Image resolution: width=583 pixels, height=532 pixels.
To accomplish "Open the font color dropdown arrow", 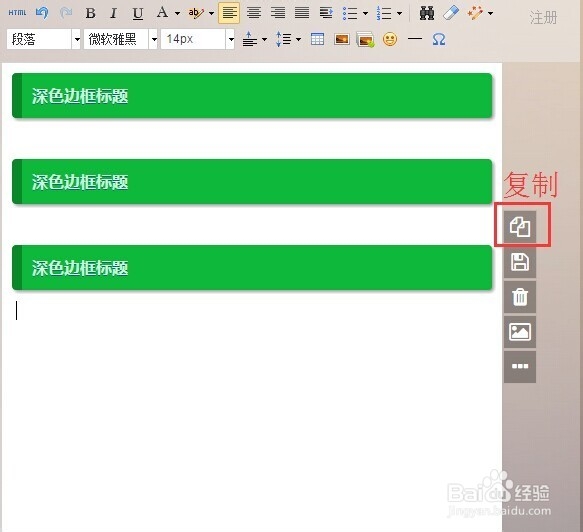I will tap(177, 13).
